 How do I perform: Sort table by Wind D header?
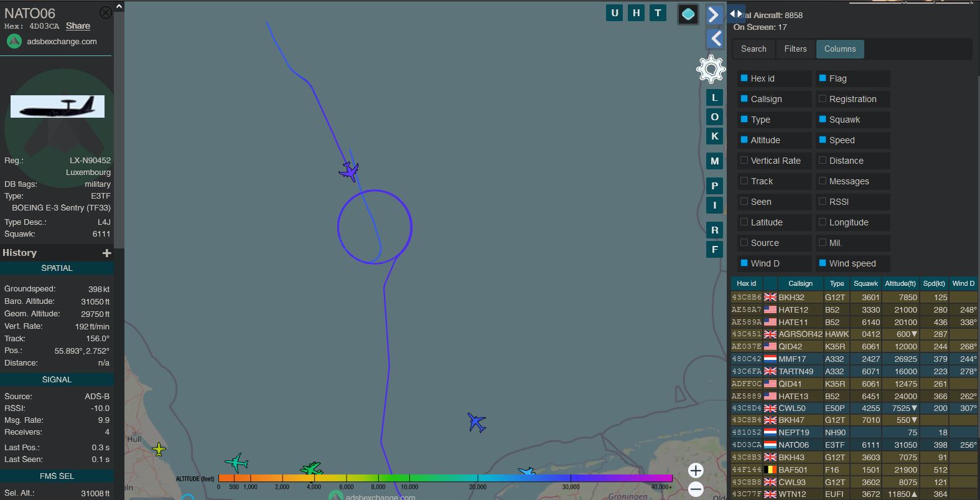(x=963, y=283)
